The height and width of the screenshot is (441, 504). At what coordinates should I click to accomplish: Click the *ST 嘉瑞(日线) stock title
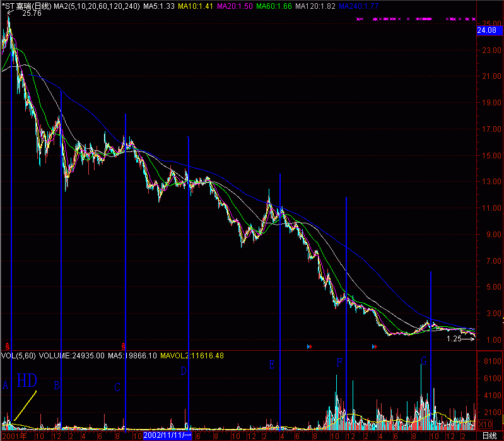[x=26, y=6]
